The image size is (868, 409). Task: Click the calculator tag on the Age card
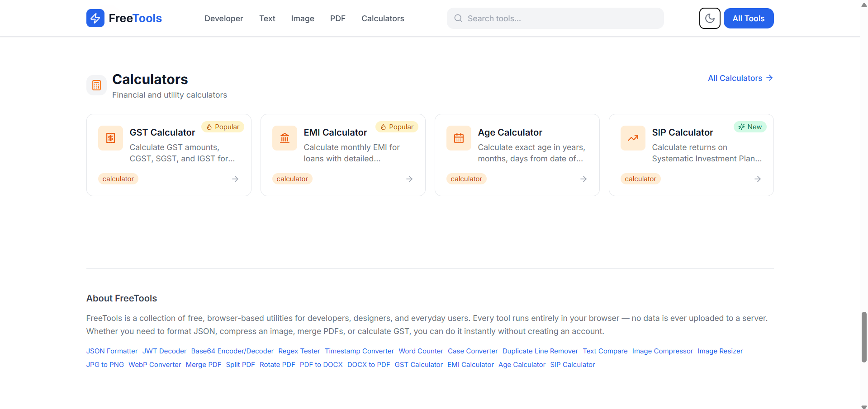(466, 179)
